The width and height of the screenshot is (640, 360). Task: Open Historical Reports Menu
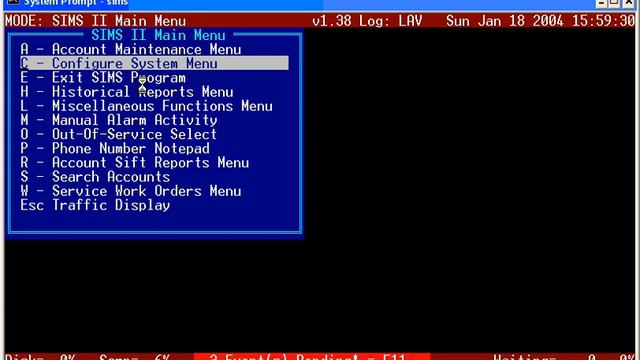coord(127,92)
